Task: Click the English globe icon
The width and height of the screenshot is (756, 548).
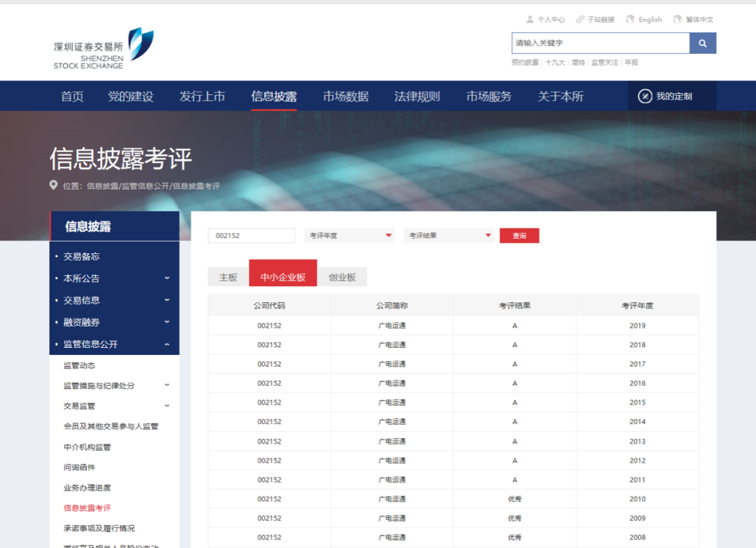Action: click(631, 20)
